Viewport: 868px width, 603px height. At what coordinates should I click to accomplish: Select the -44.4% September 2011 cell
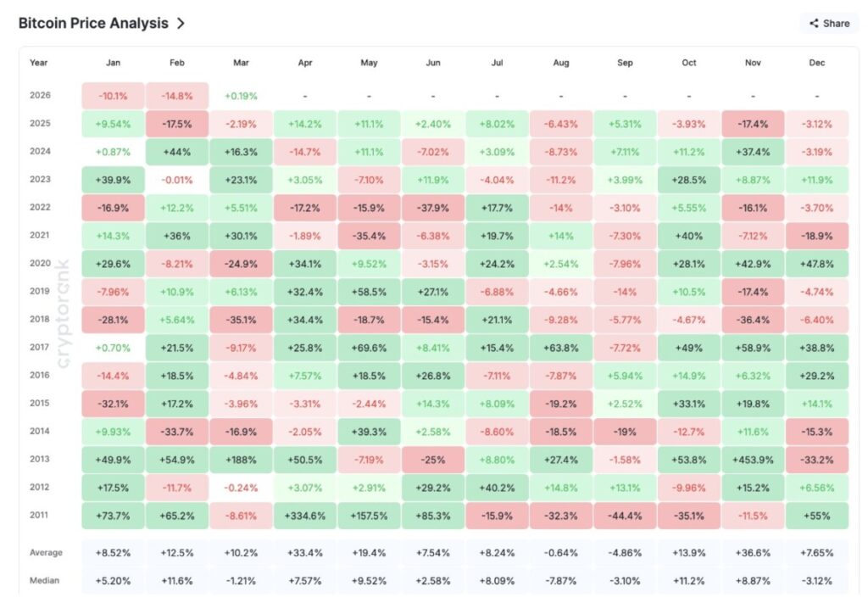624,515
